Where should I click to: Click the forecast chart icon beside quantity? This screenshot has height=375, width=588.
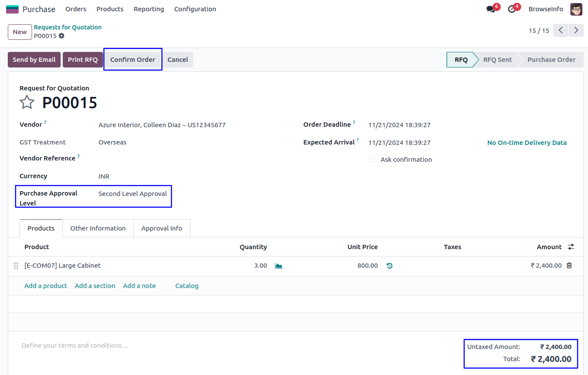278,266
